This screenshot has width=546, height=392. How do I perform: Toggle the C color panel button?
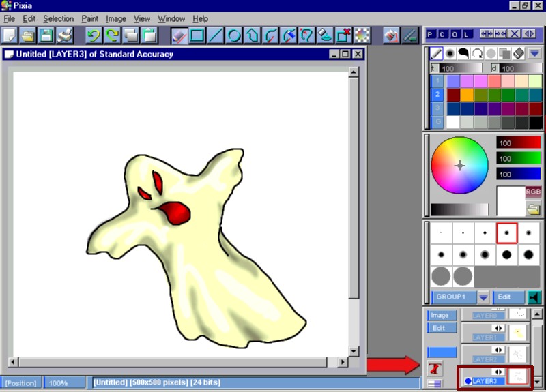(443, 34)
